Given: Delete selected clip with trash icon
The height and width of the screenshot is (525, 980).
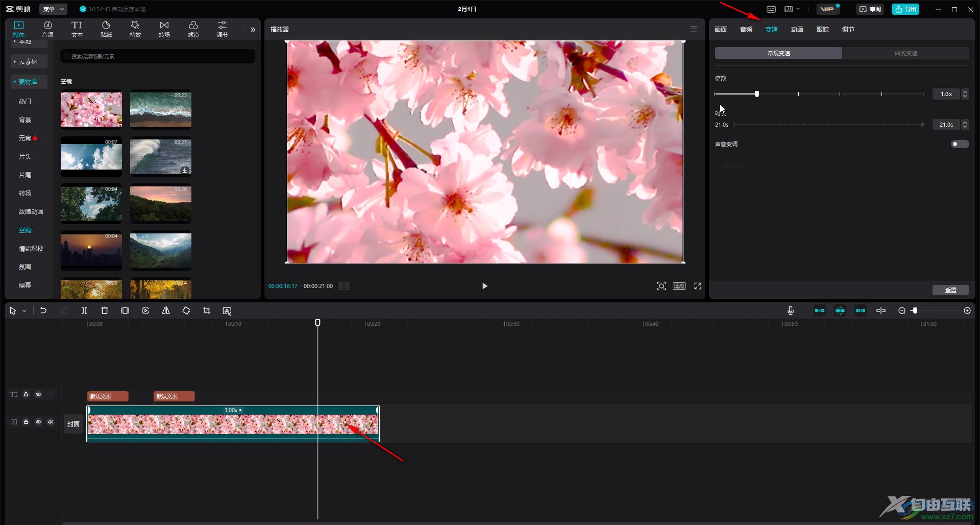Looking at the screenshot, I should tap(105, 311).
